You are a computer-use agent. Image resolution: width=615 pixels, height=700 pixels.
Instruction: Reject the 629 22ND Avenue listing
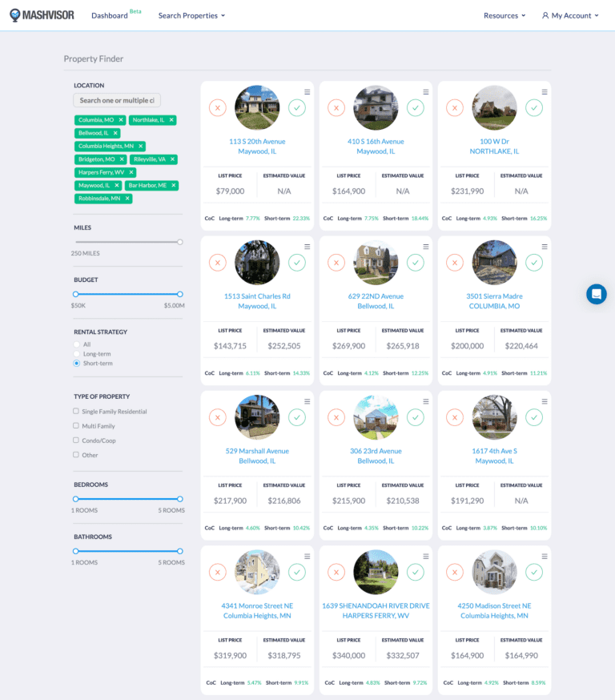tap(336, 263)
